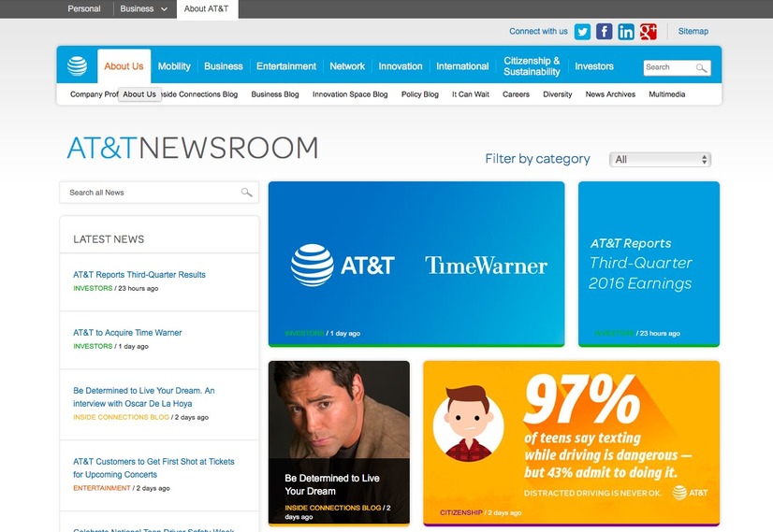Select the About AT&T top tab
This screenshot has height=532, width=773.
point(207,8)
